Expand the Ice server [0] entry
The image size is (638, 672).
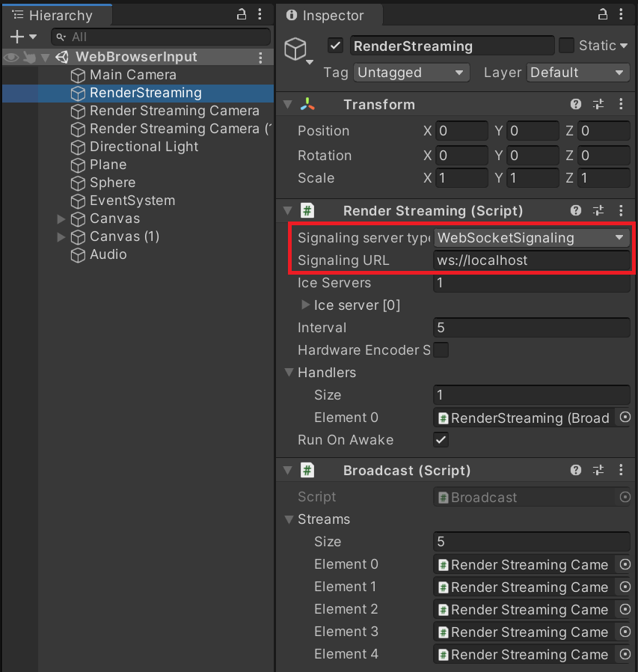pos(305,305)
